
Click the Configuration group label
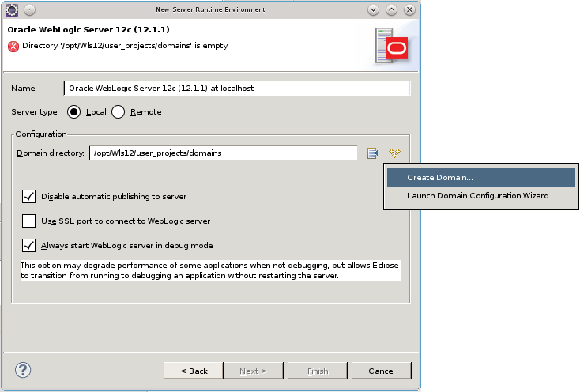[40, 134]
